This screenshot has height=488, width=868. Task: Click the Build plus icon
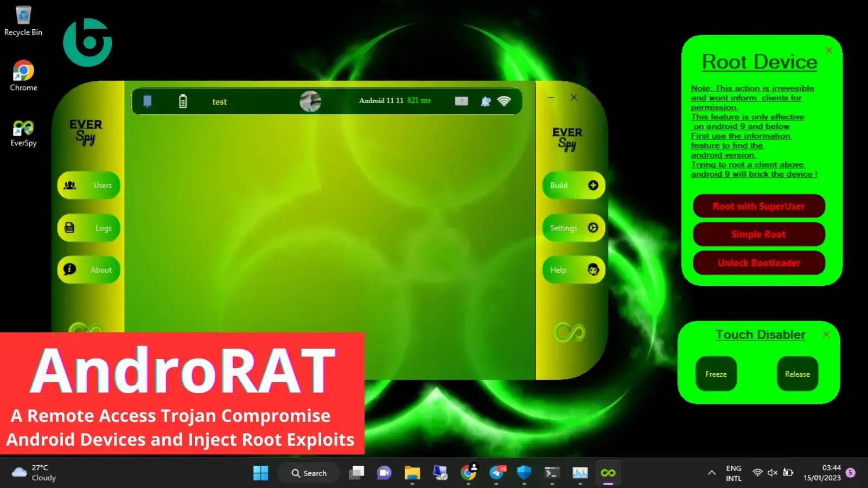click(x=592, y=185)
